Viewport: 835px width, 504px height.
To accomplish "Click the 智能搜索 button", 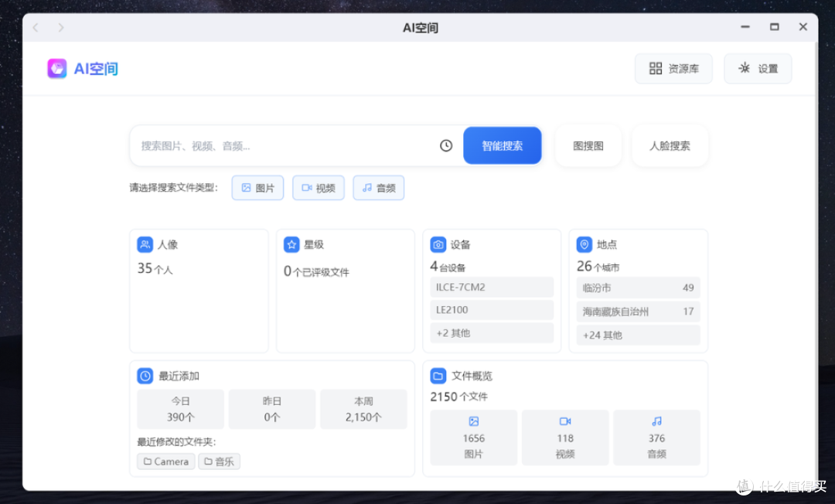I will [503, 145].
